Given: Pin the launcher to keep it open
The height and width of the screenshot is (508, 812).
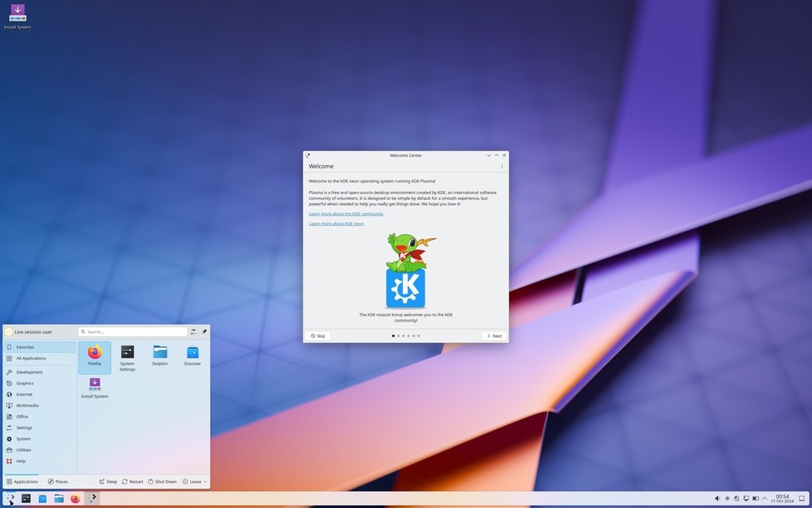Looking at the screenshot, I should (x=205, y=331).
